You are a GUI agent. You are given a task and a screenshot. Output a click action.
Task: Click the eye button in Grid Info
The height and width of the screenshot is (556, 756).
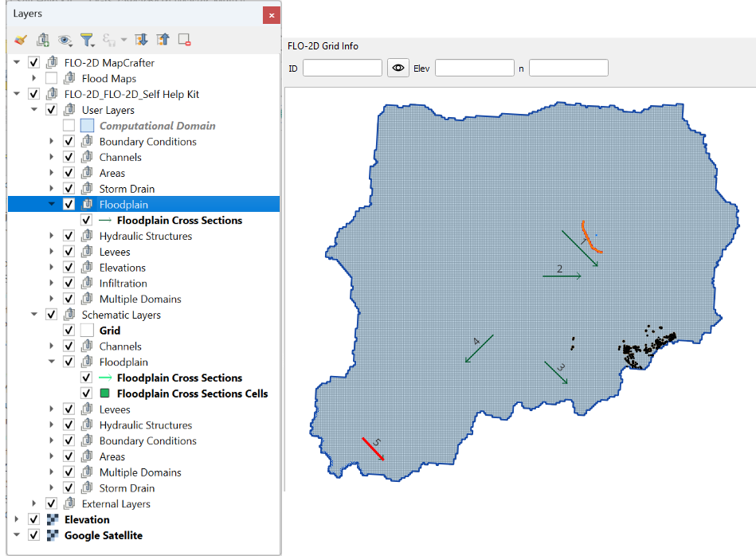[x=398, y=69]
